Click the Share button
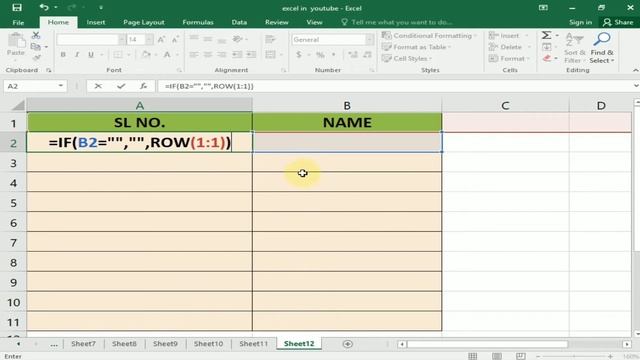 [618, 22]
